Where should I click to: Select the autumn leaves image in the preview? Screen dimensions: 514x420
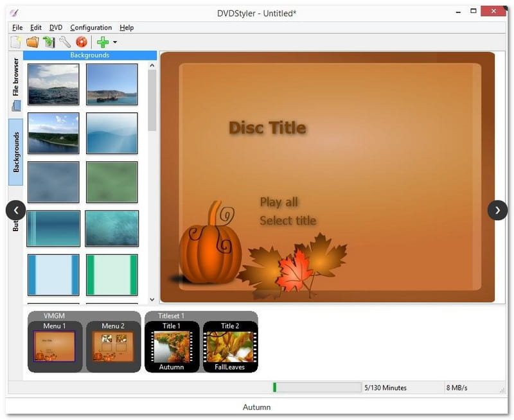(x=292, y=265)
